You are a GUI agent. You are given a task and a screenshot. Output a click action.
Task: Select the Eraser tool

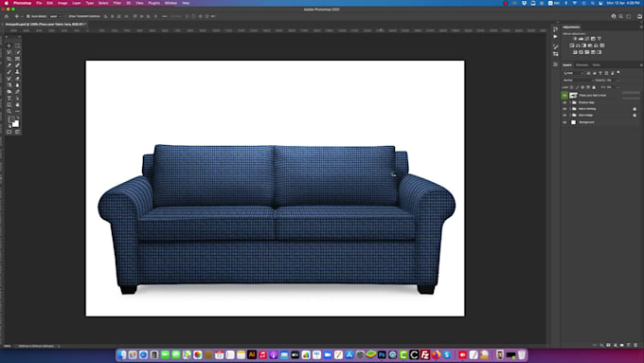(17, 79)
